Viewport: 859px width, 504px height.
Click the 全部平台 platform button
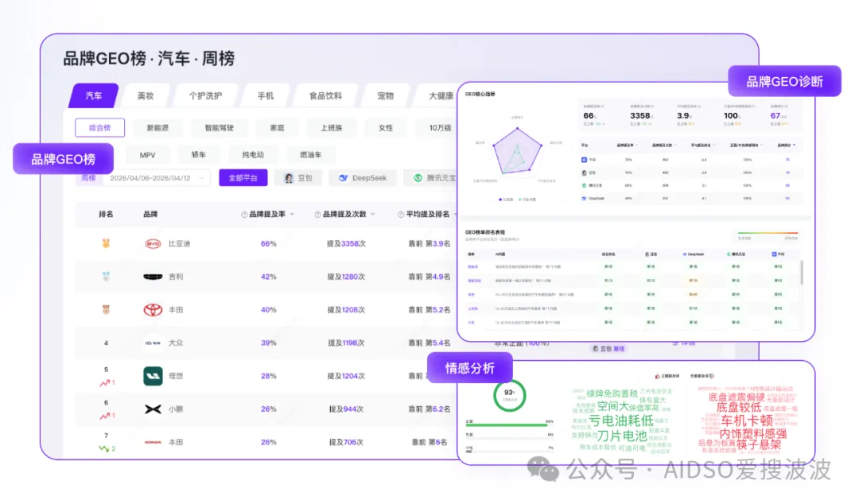pos(243,178)
